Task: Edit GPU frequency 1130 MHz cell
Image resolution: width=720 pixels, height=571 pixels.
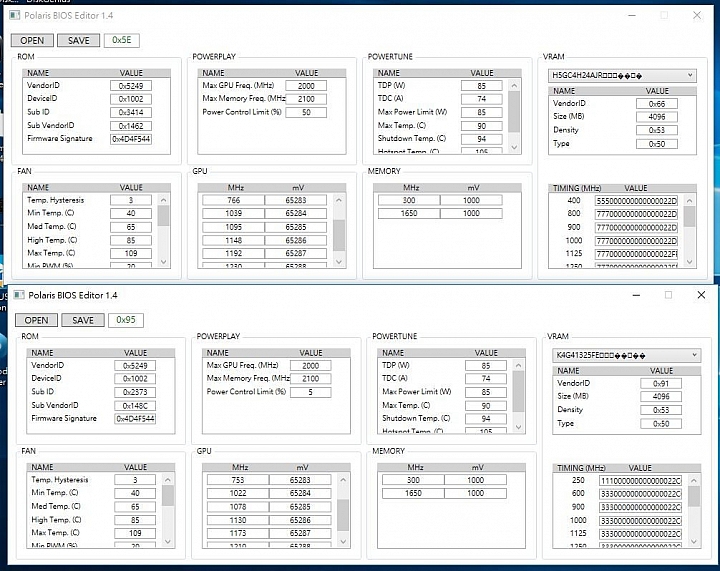Action: [238, 520]
